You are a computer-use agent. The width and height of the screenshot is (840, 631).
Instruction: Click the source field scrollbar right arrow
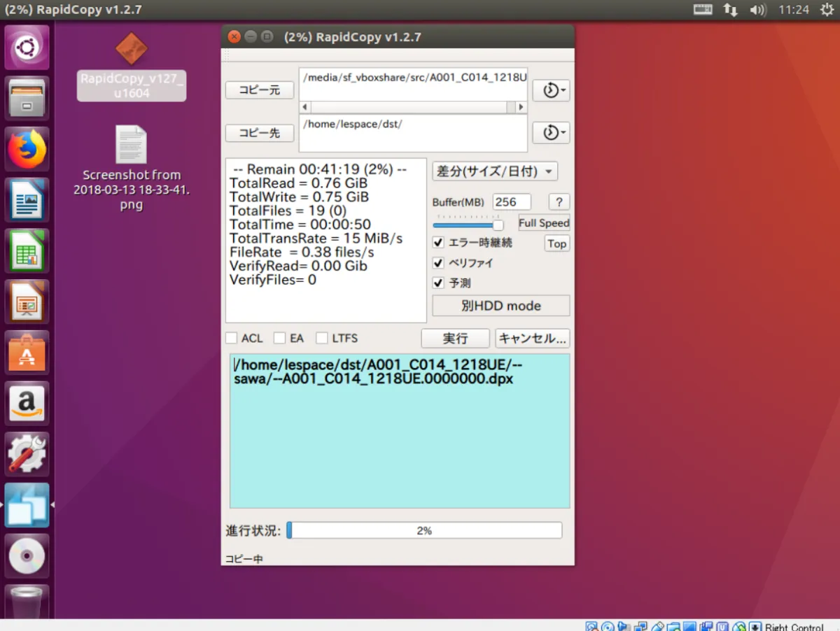(x=520, y=108)
